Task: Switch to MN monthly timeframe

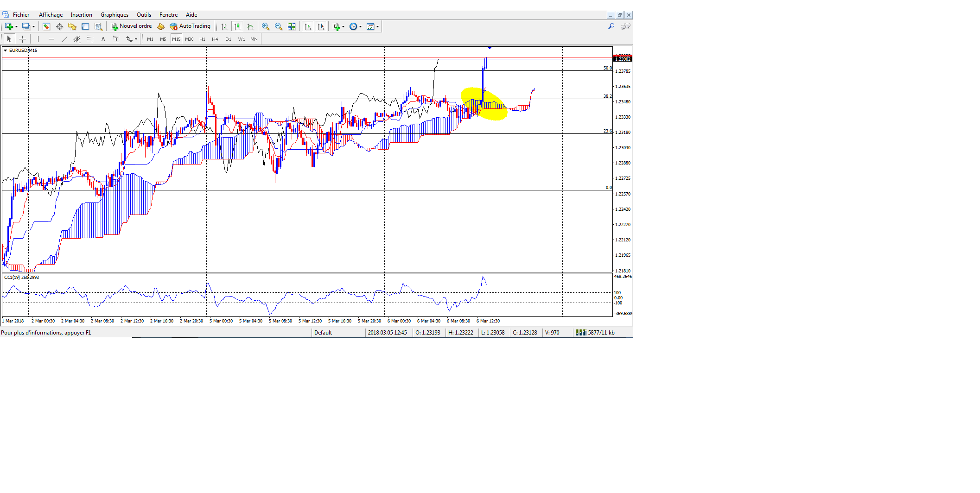Action: (254, 39)
